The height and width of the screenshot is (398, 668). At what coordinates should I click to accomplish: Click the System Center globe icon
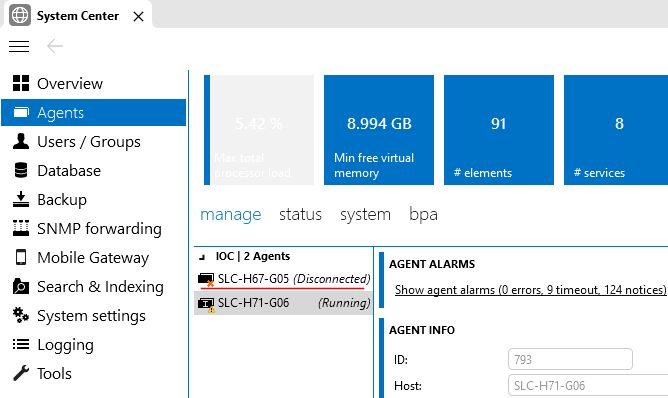pyautogui.click(x=20, y=15)
